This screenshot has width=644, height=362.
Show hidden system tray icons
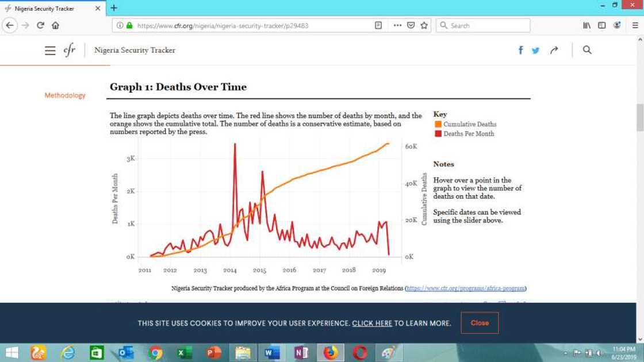pyautogui.click(x=566, y=353)
